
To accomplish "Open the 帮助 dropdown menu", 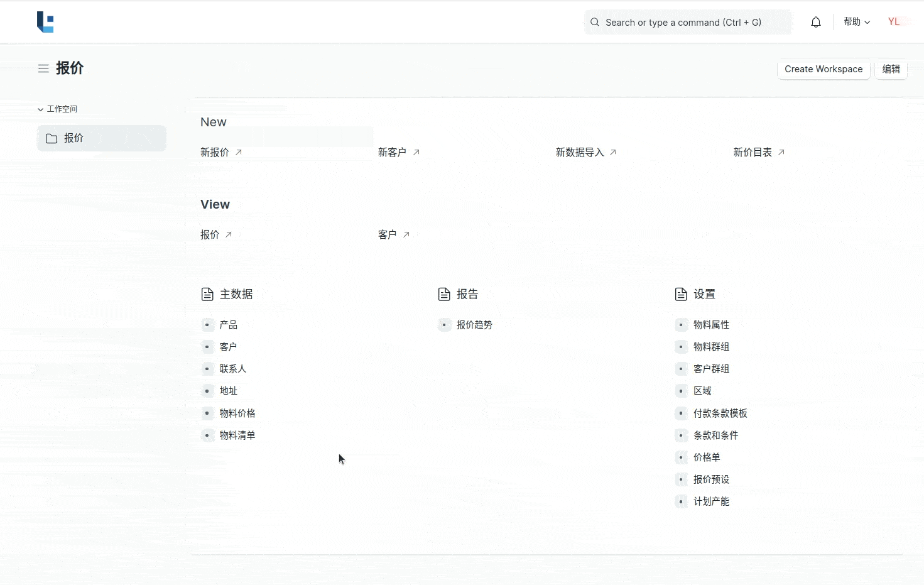I will coord(856,22).
